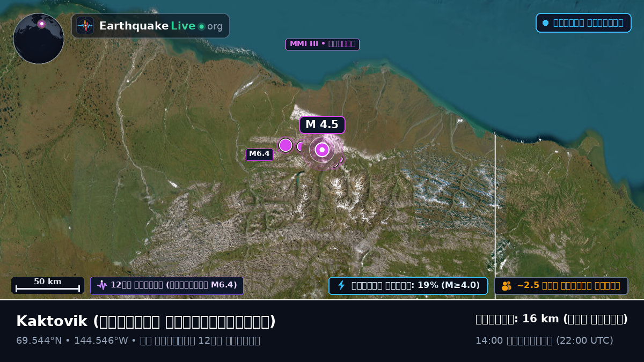The width and height of the screenshot is (644, 362).
Task: Select the MMI III intensity label
Action: click(323, 44)
